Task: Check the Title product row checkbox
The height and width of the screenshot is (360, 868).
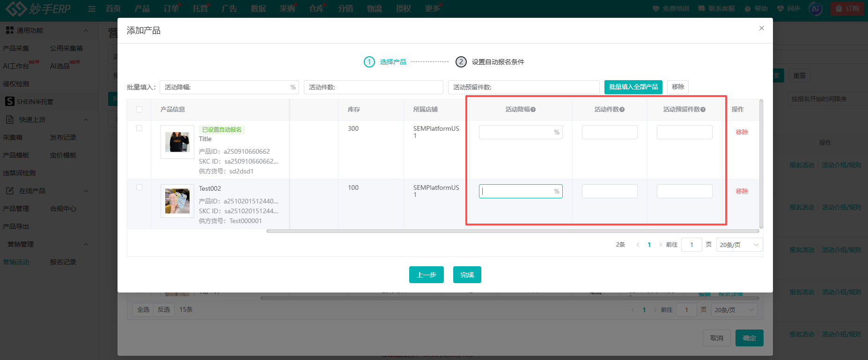Action: (x=139, y=128)
